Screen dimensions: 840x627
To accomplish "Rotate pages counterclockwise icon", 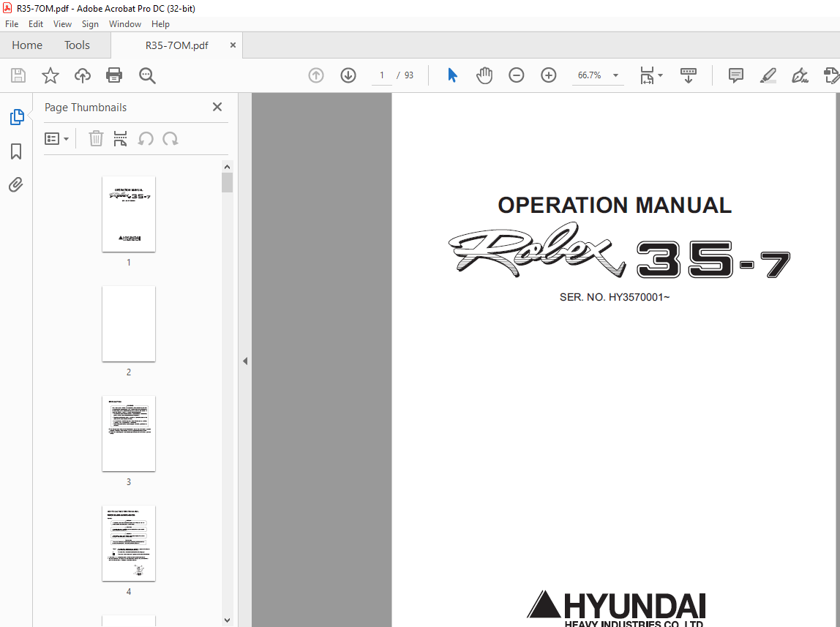I will [x=146, y=139].
